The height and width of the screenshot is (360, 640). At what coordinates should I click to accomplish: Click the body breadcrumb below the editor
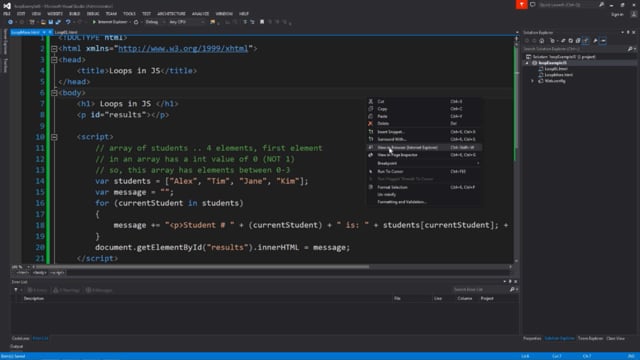[x=40, y=273]
